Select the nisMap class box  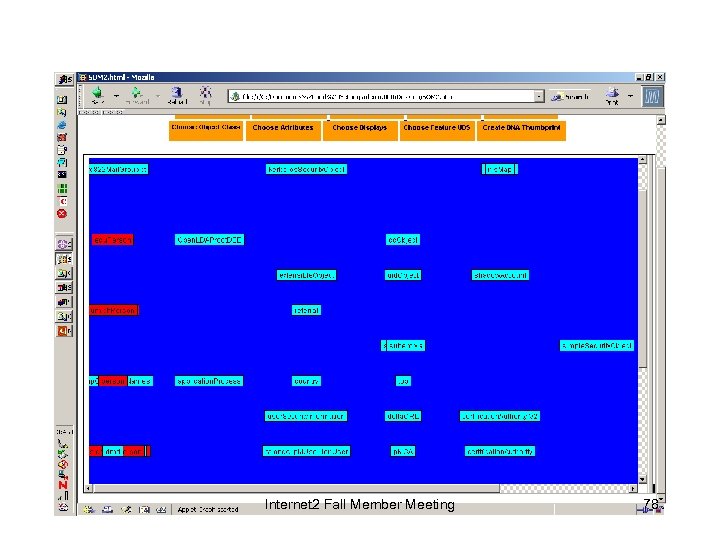[500, 169]
